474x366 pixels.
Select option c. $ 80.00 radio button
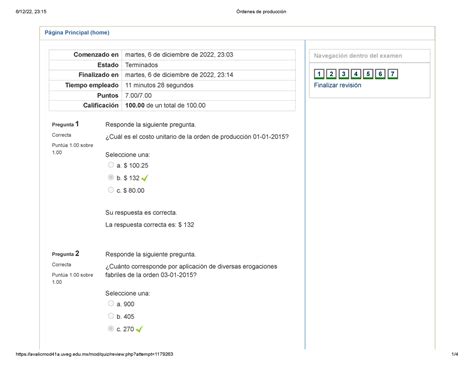pyautogui.click(x=111, y=190)
